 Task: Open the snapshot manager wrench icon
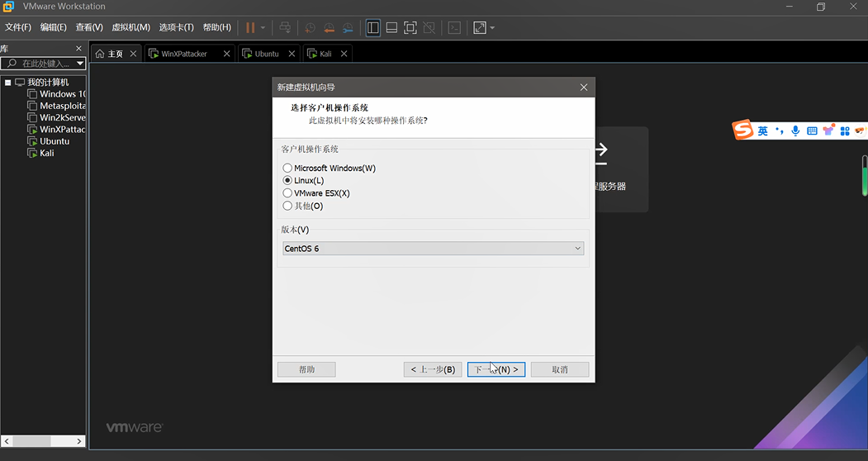348,28
